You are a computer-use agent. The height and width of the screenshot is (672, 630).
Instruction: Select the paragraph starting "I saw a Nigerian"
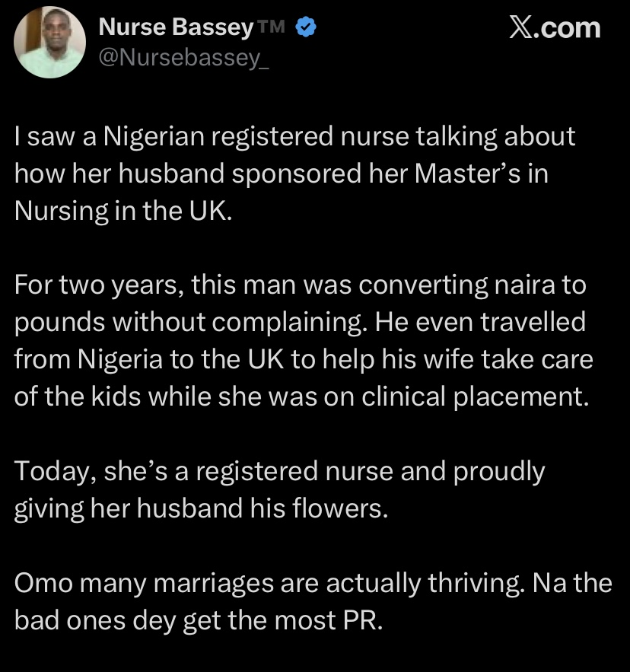(295, 174)
